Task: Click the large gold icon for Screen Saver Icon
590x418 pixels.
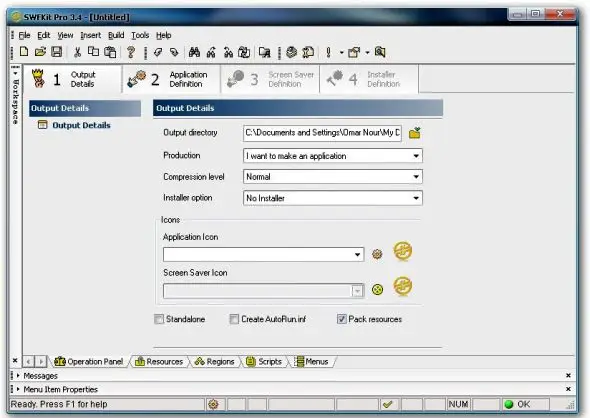Action: click(x=403, y=286)
